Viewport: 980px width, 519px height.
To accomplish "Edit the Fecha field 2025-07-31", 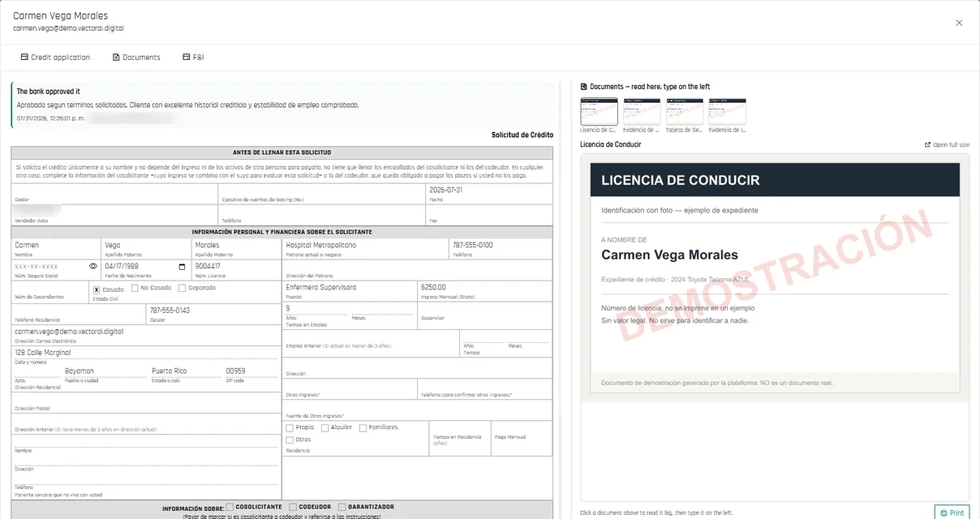I will point(489,190).
